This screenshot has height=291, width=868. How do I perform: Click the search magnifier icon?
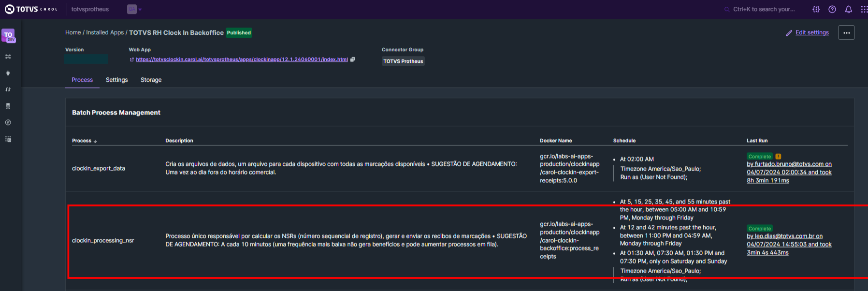tap(726, 9)
